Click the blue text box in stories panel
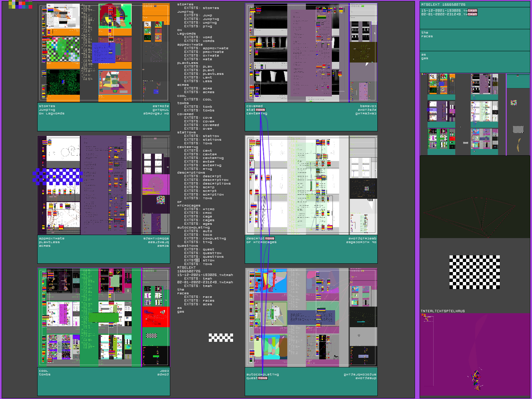This screenshot has width=532, height=399. click(104, 53)
